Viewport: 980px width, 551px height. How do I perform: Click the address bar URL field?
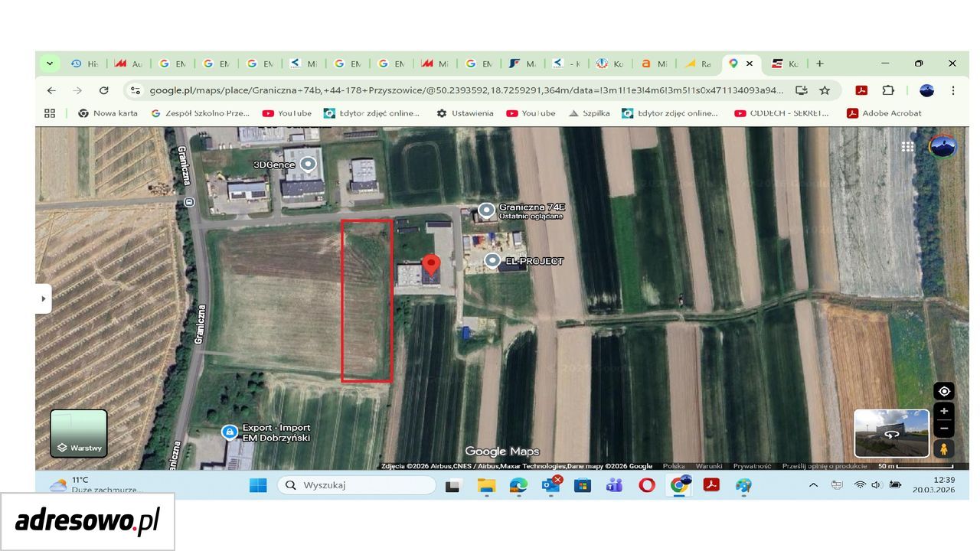(x=466, y=90)
